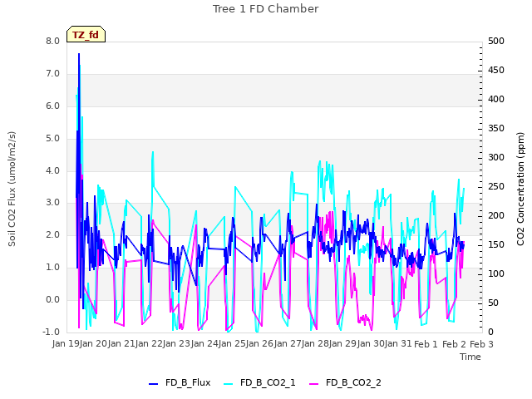
Task: Click the 7.0 left axis value
Action: pos(53,74)
